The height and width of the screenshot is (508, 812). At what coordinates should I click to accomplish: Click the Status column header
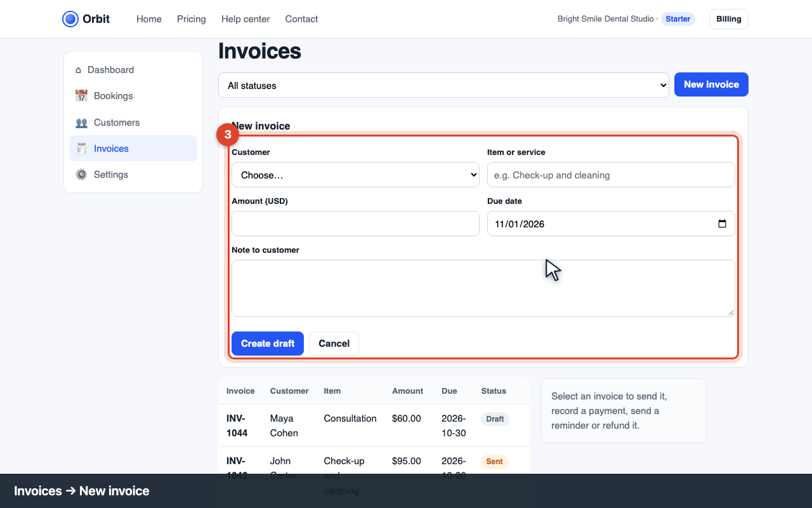click(494, 391)
